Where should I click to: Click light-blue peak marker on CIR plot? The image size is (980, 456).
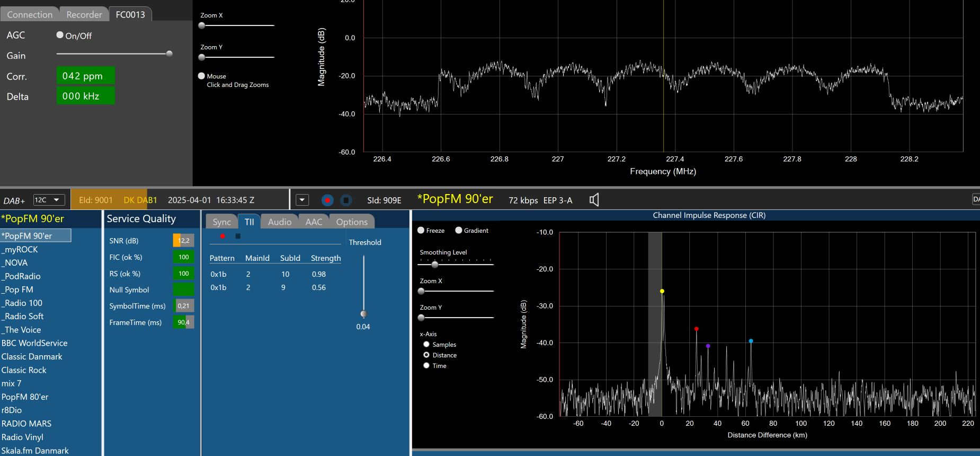coord(751,341)
